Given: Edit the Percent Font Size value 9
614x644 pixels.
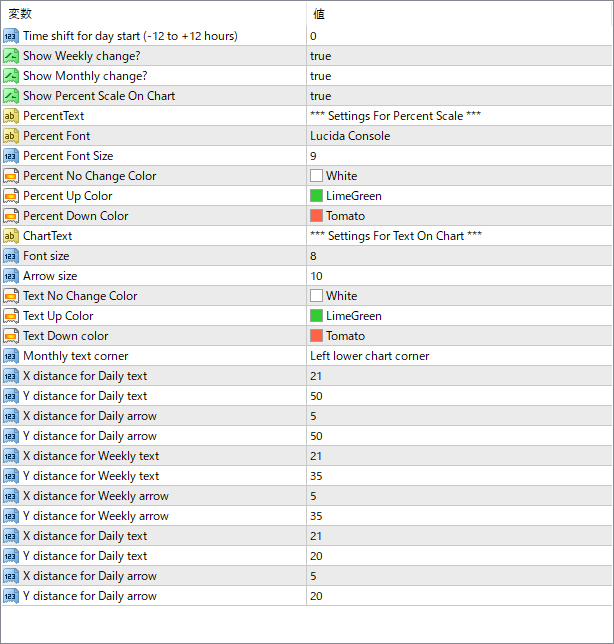Looking at the screenshot, I should pyautogui.click(x=314, y=156).
